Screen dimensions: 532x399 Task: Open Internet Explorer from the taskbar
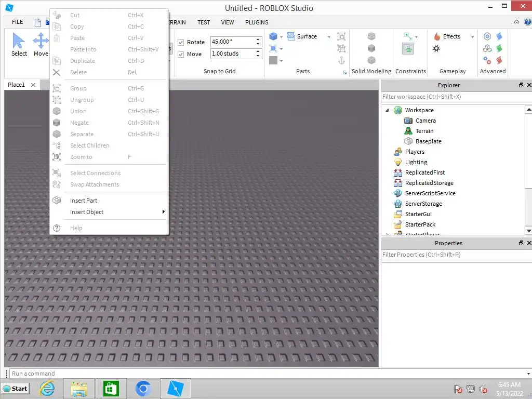click(47, 389)
